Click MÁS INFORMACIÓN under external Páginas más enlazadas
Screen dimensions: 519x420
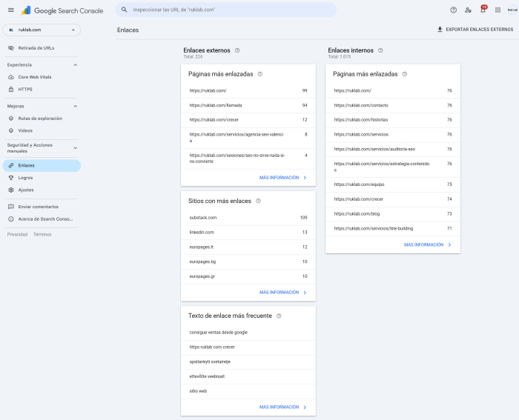(x=283, y=178)
